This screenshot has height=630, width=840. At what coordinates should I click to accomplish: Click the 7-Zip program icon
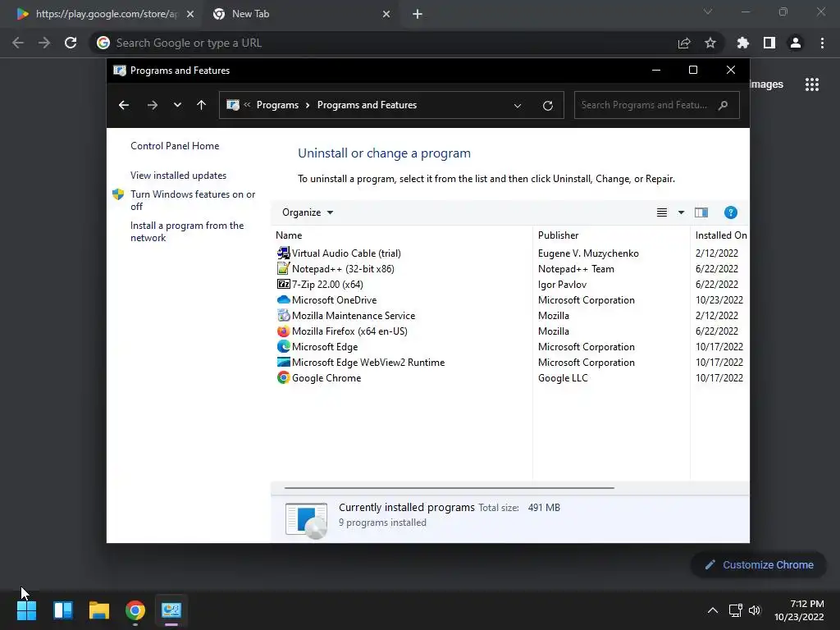point(283,284)
